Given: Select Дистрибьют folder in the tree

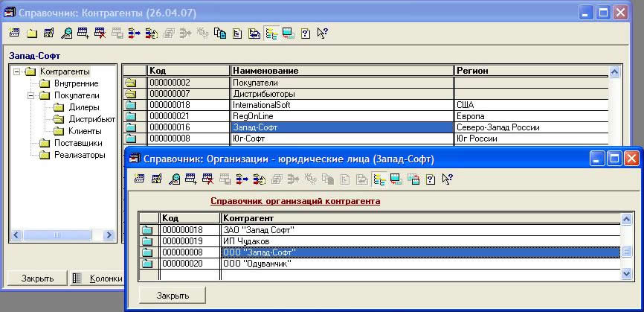Looking at the screenshot, I should coord(91,119).
